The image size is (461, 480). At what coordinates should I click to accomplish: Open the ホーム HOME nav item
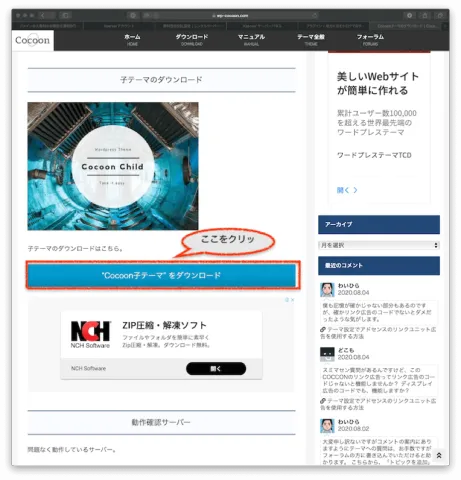click(132, 40)
